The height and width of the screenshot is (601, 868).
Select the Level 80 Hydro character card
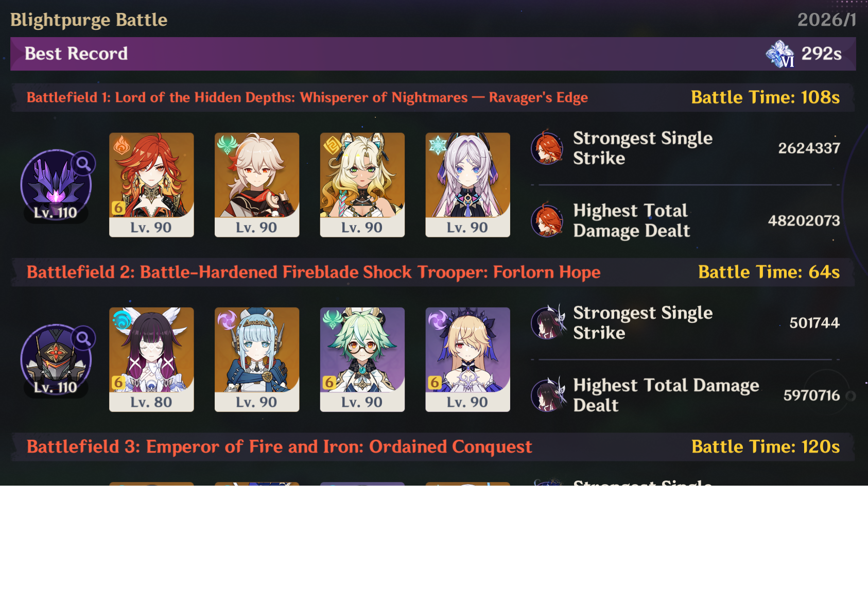click(151, 359)
